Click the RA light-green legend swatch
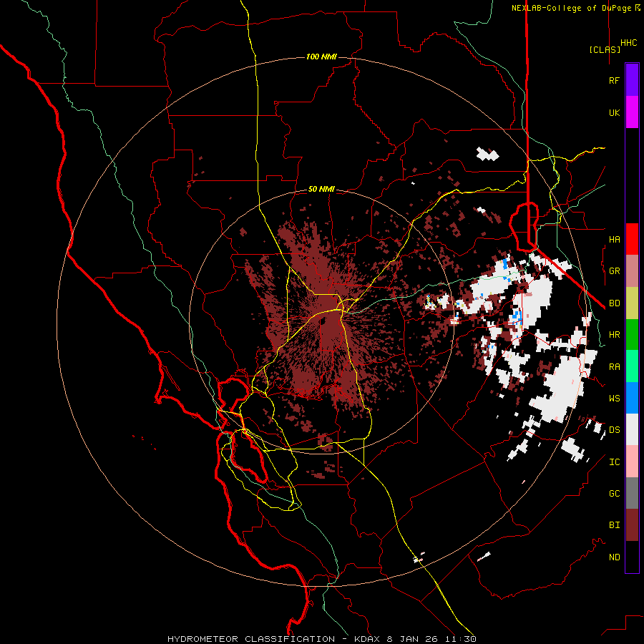This screenshot has width=644, height=644. (x=632, y=366)
